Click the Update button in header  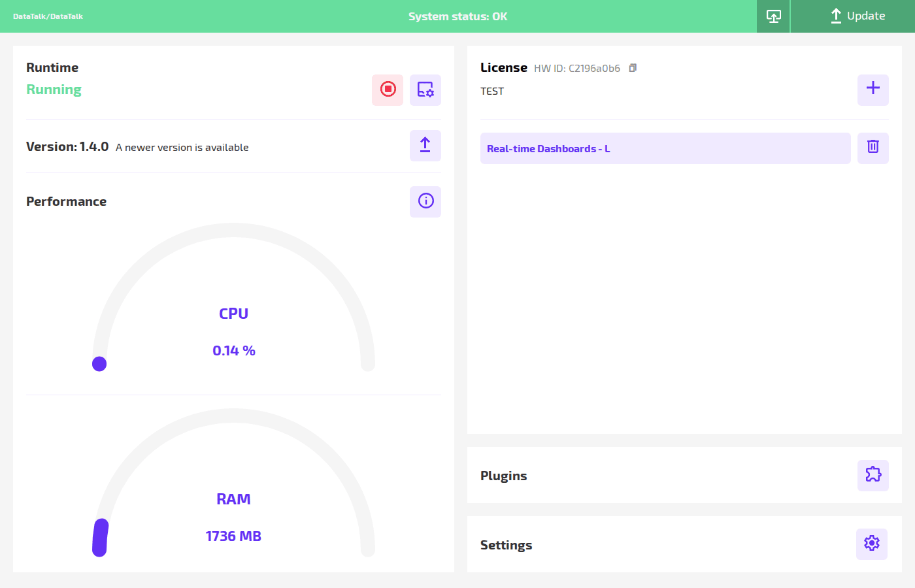point(853,16)
